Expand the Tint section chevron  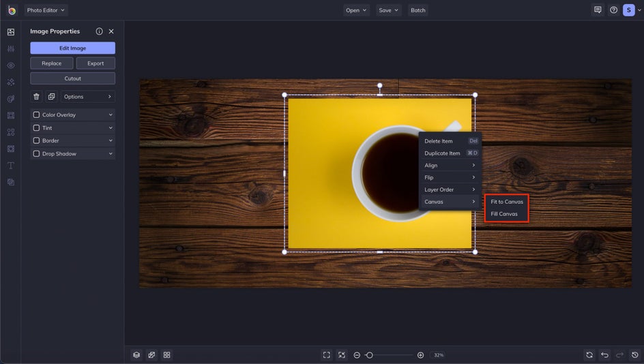click(x=111, y=128)
